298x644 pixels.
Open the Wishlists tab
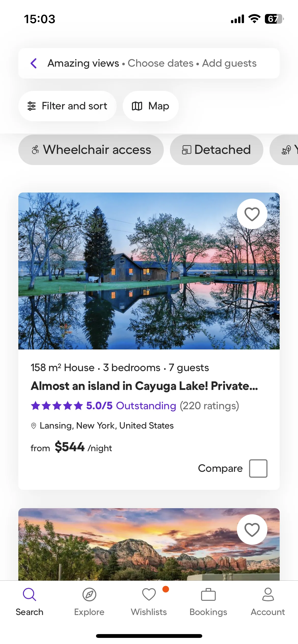point(149,601)
